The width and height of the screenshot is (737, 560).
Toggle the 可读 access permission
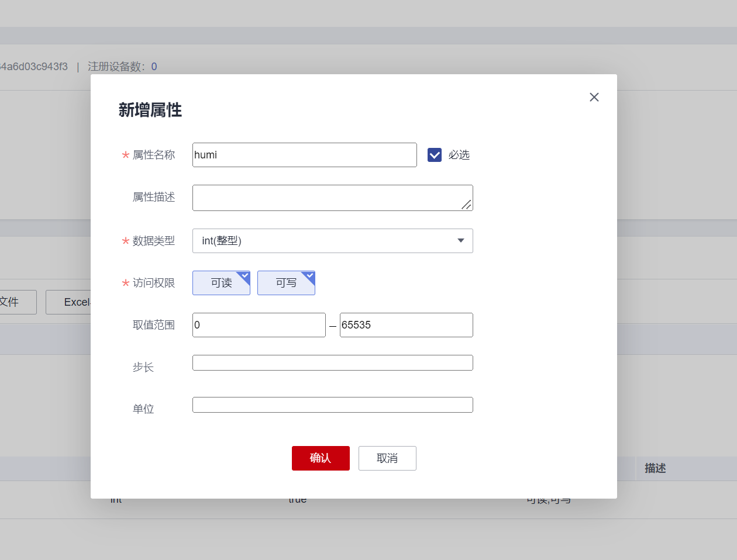click(x=221, y=283)
